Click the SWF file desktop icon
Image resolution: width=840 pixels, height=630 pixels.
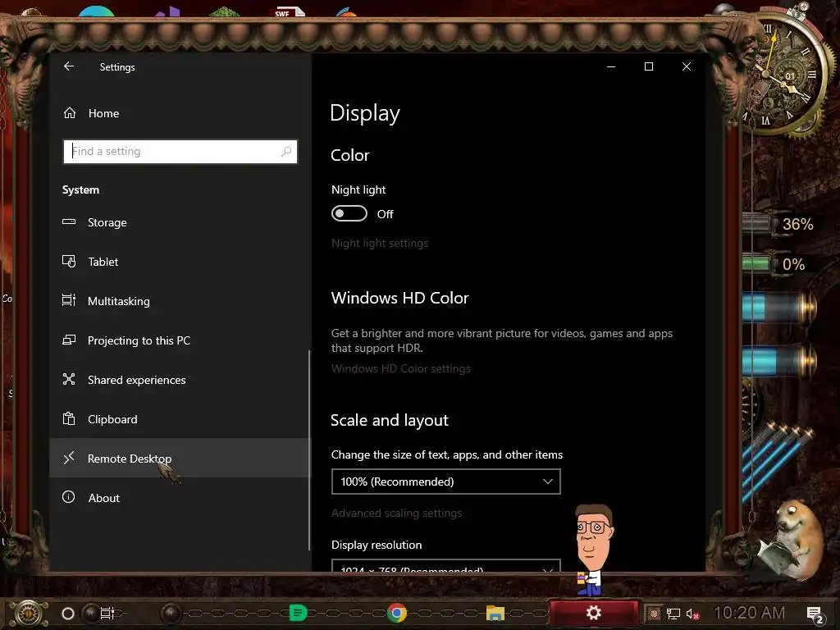(290, 11)
